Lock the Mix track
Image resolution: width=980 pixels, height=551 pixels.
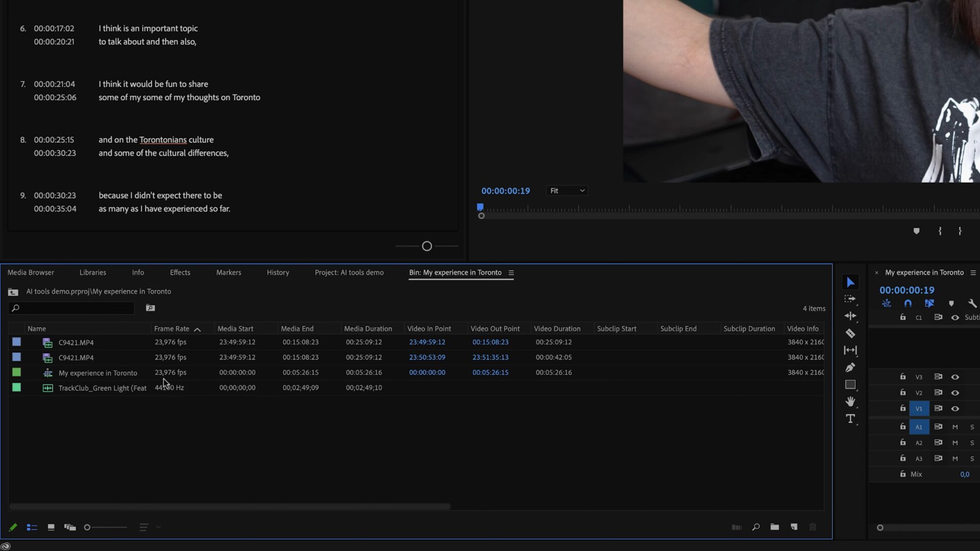coord(902,474)
